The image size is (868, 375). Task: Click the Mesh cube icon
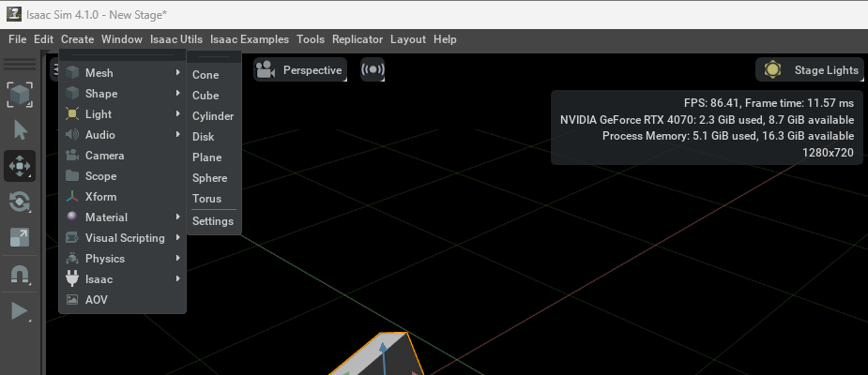coord(72,73)
